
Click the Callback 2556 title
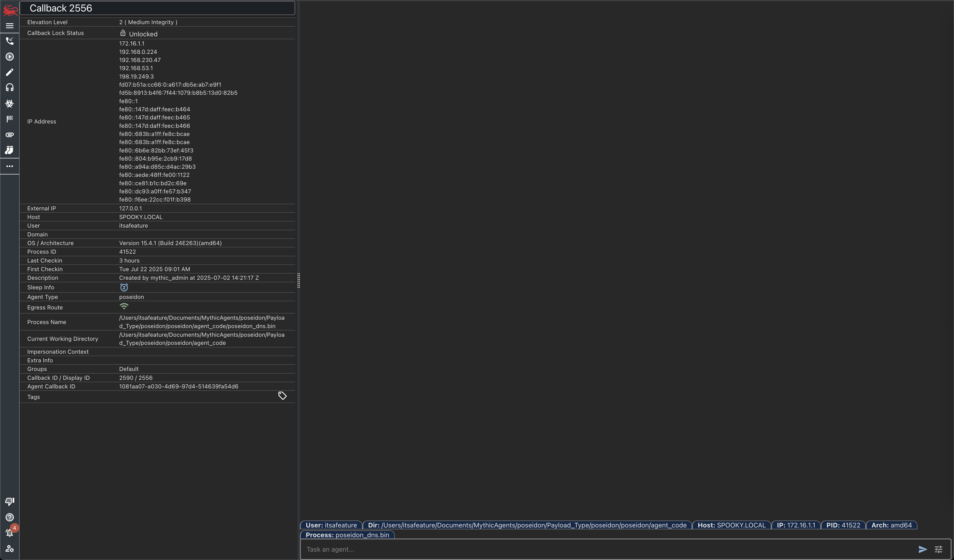61,8
